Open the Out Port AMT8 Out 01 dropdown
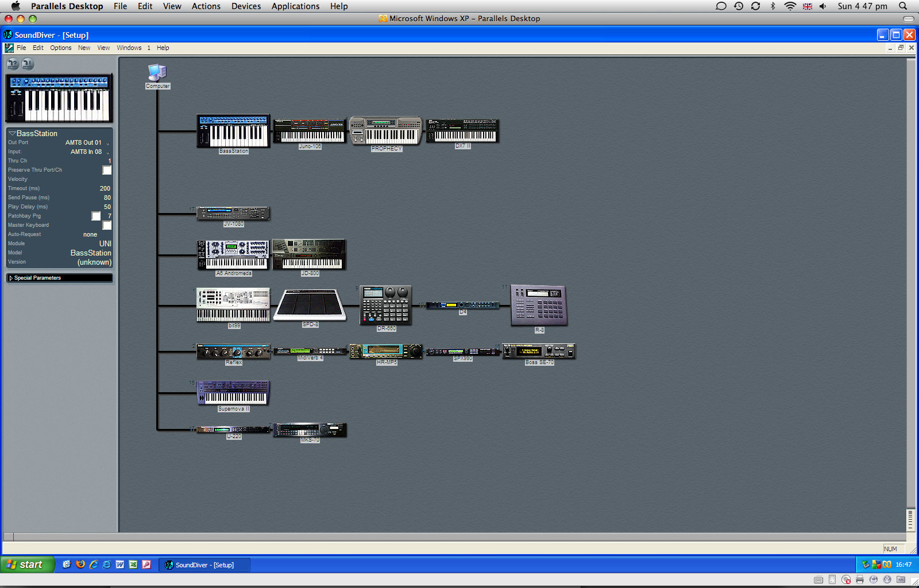 coord(87,142)
